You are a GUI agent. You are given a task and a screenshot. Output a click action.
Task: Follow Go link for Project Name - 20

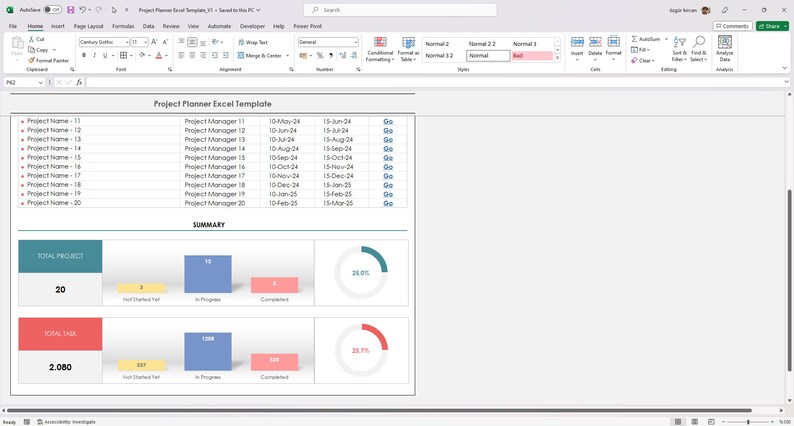pyautogui.click(x=388, y=203)
